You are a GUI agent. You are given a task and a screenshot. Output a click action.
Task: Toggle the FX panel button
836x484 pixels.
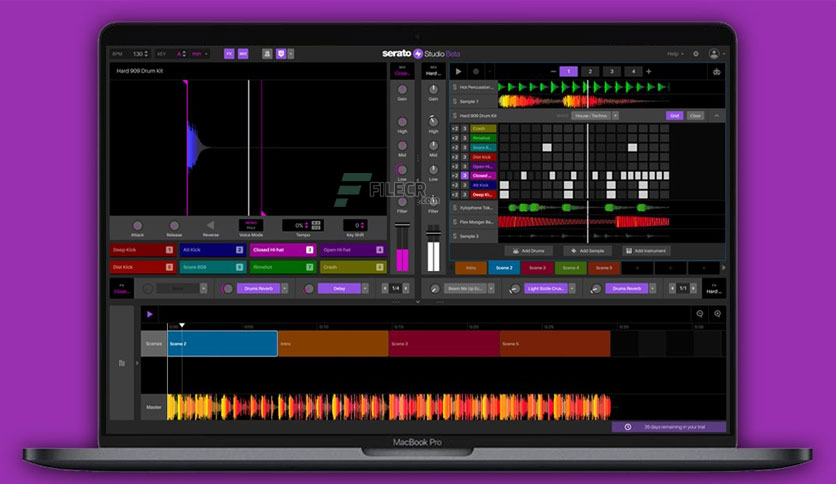tap(228, 53)
